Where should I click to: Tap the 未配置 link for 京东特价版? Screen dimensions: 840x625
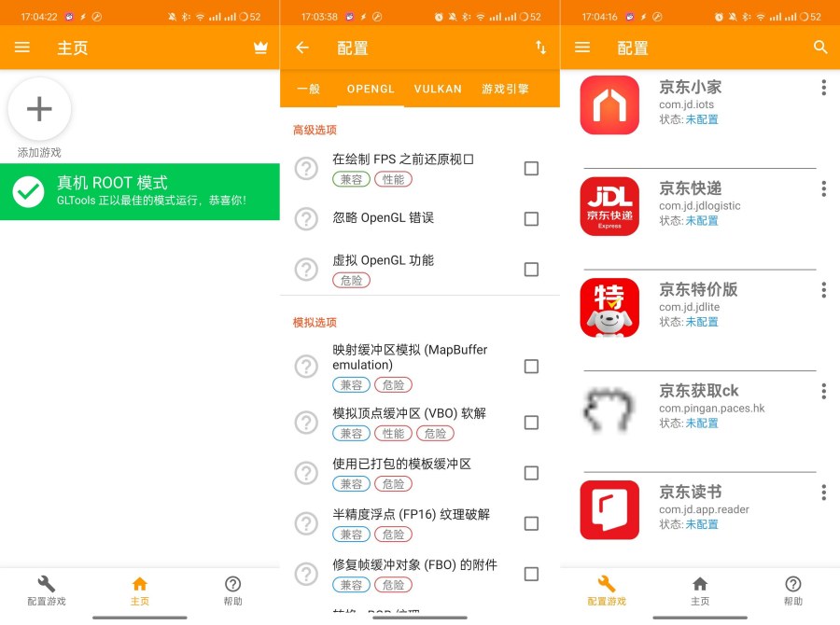[x=702, y=321]
